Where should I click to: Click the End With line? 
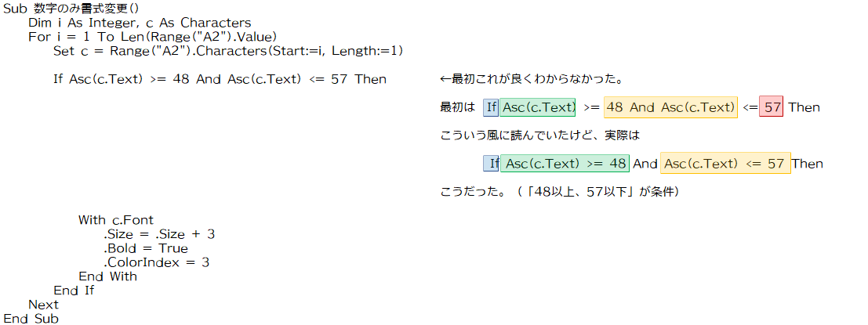(108, 276)
